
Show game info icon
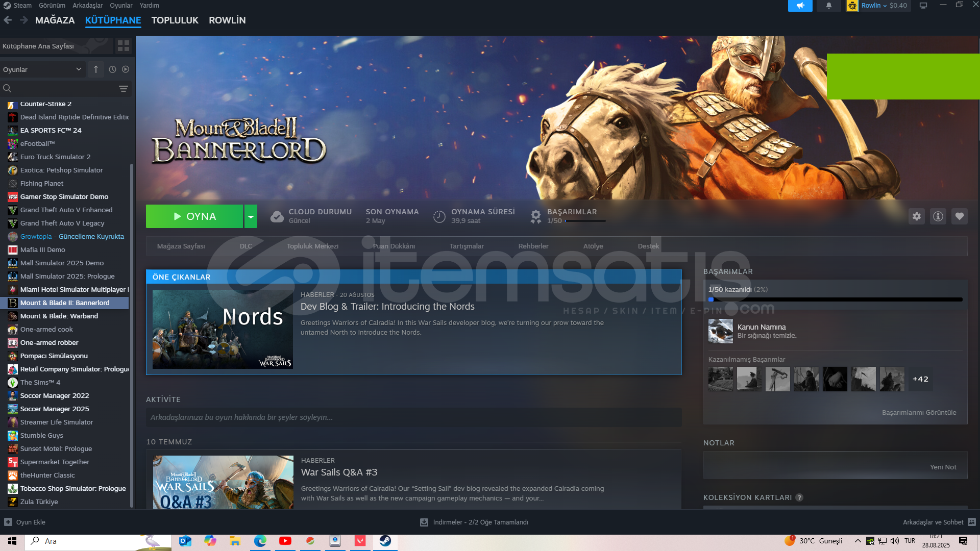(x=938, y=216)
